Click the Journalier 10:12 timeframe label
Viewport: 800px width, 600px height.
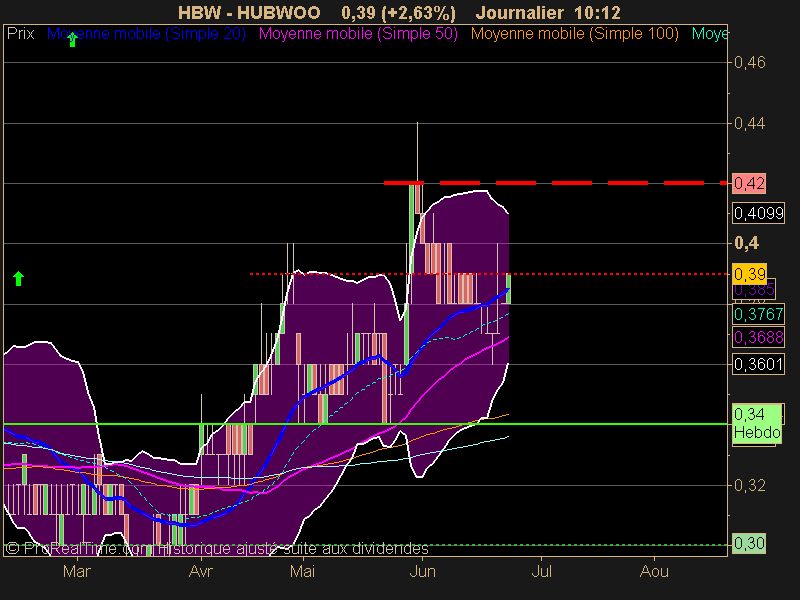(548, 12)
